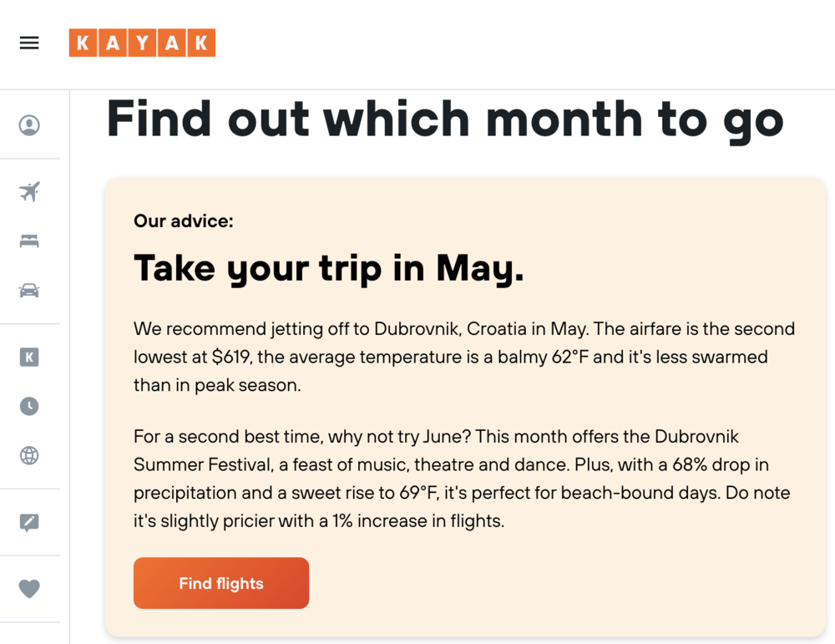835x644 pixels.
Task: Select the Stays bed icon
Action: (x=29, y=241)
